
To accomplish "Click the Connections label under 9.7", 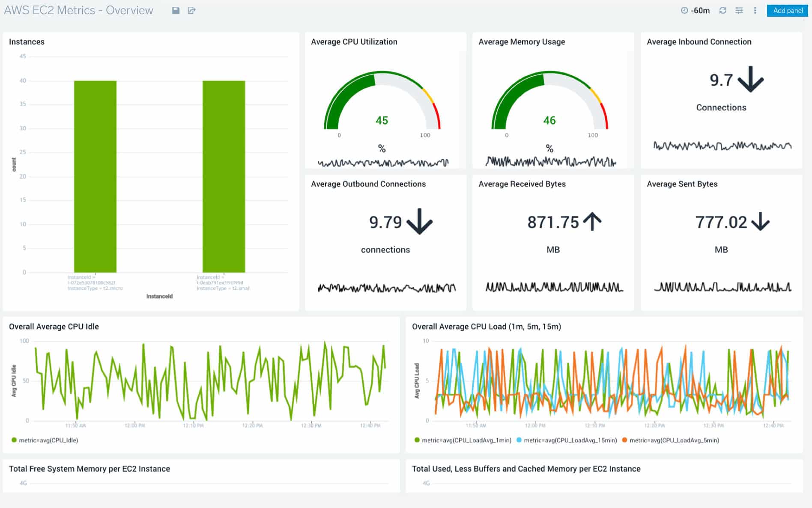I will [x=721, y=107].
